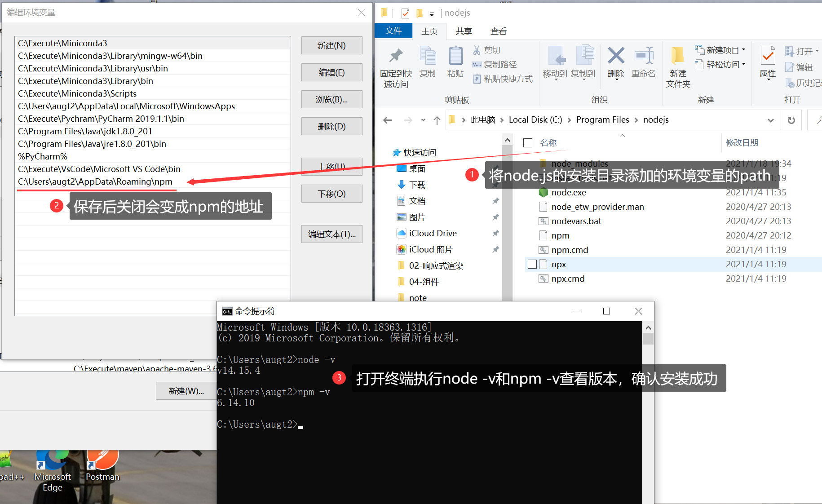Open iCloud Drive in navigation pane
This screenshot has width=822, height=504.
tap(427, 234)
